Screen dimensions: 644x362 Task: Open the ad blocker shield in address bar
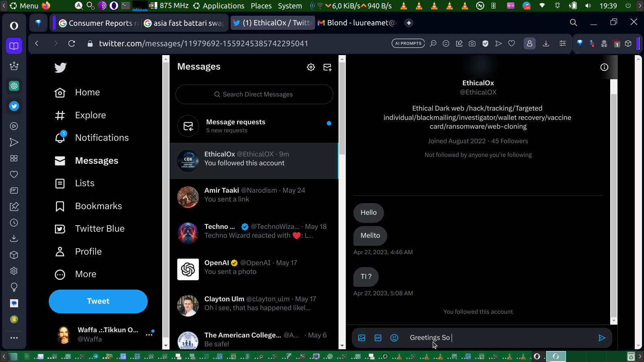485,43
